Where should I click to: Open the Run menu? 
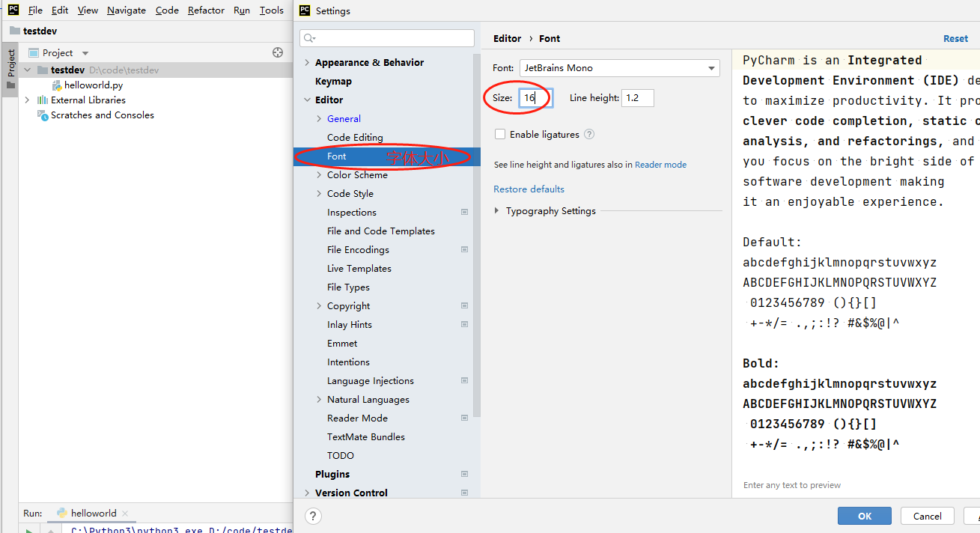(x=242, y=10)
